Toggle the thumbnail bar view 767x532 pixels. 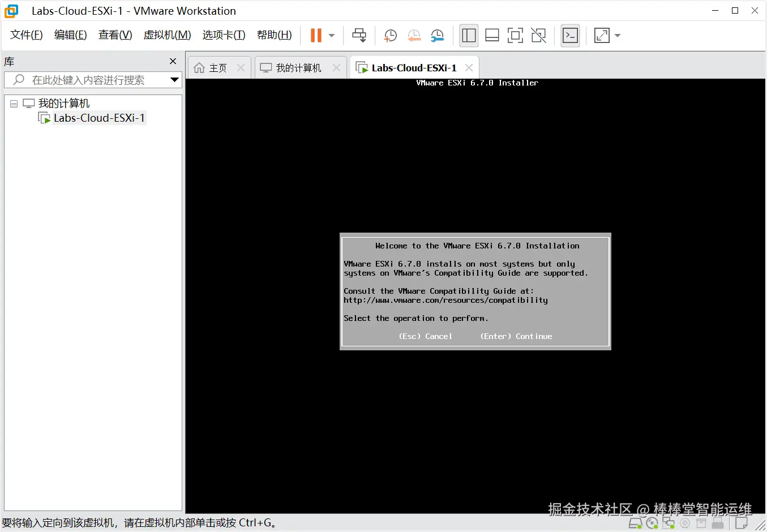pos(492,36)
